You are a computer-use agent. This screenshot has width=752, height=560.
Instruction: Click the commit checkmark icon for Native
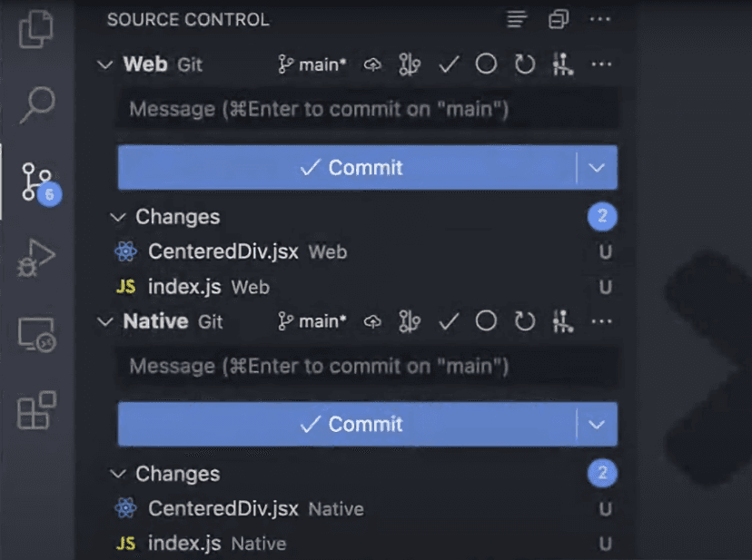(449, 321)
